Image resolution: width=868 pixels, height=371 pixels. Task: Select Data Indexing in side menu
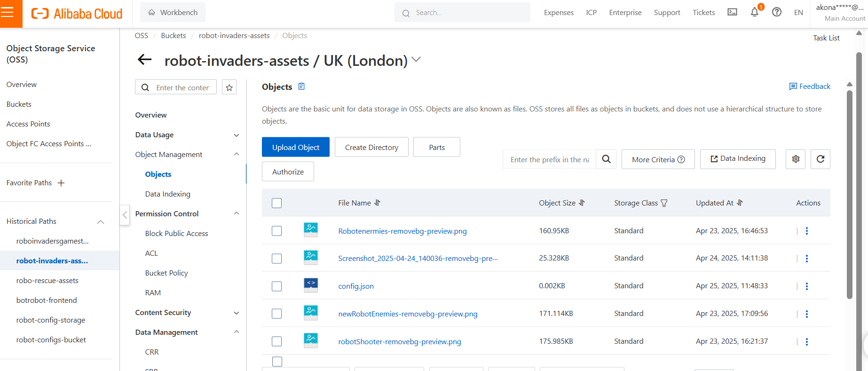[x=168, y=194]
